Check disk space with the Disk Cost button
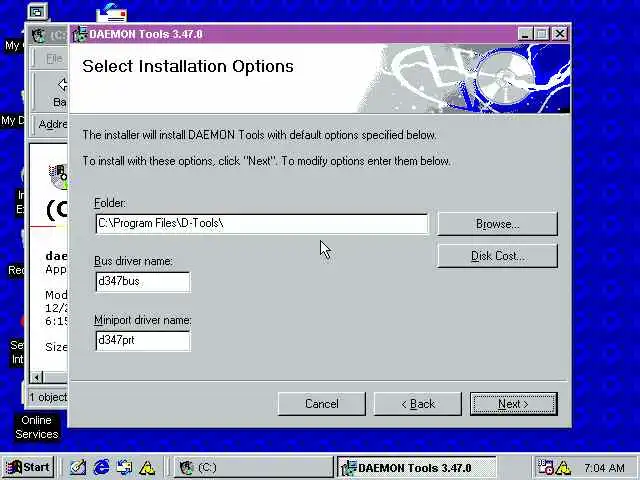 point(497,256)
